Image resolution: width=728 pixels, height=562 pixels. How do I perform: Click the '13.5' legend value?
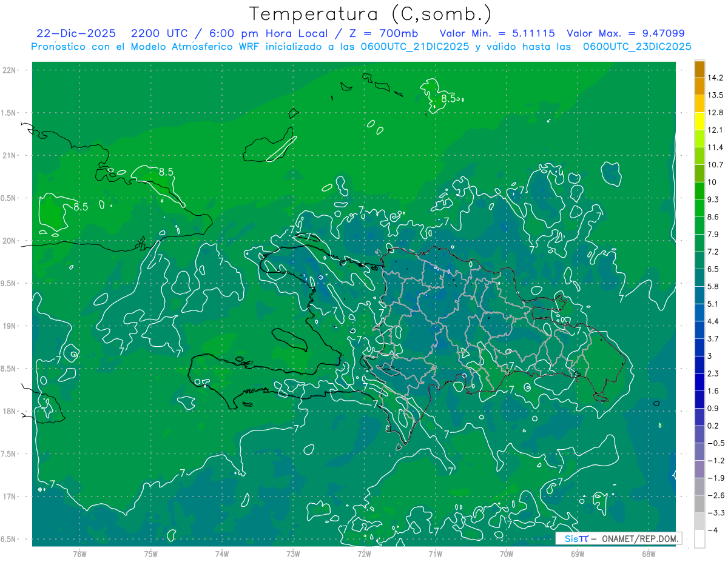(716, 95)
